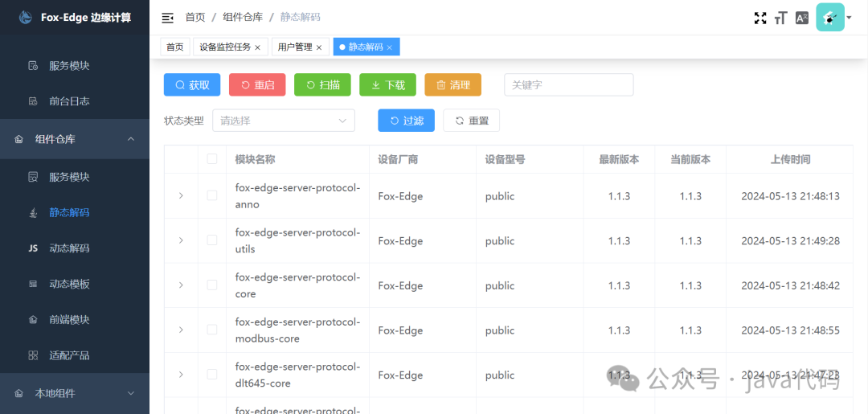Click the 首页 breadcrumb link
Image resolution: width=868 pixels, height=414 pixels.
(x=194, y=18)
